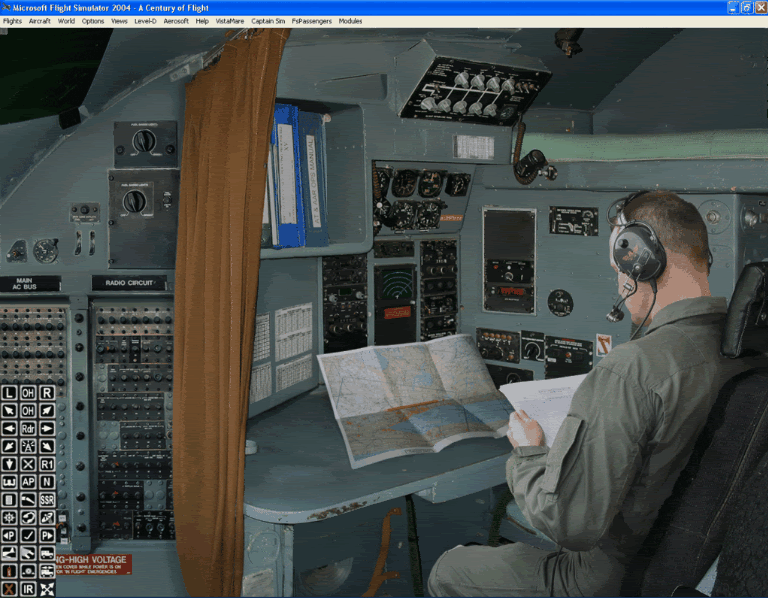
Task: Open the AP autopilot panel icon
Action: (28, 482)
